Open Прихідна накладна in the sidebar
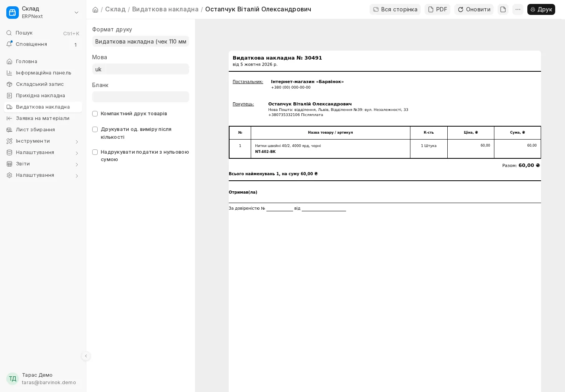The width and height of the screenshot is (565, 392). (43, 96)
